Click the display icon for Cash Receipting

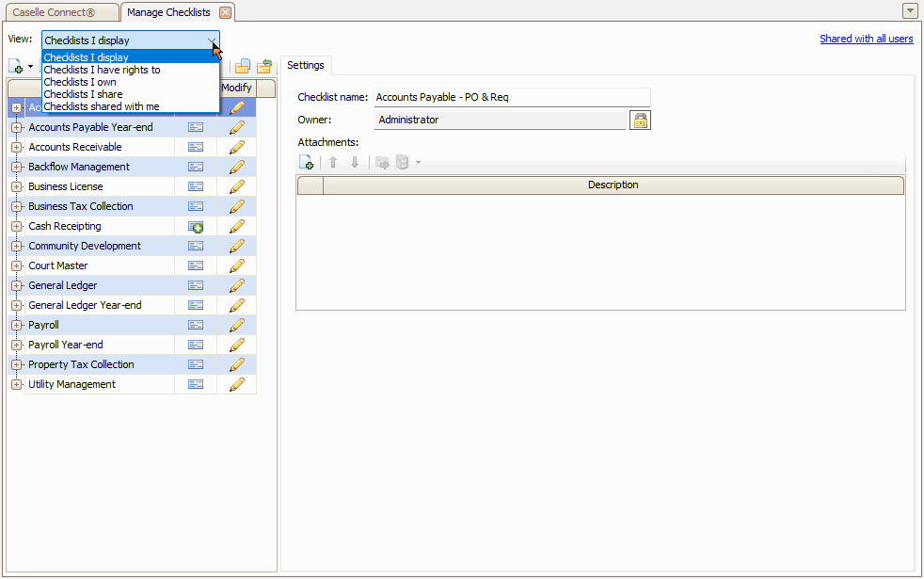point(196,227)
